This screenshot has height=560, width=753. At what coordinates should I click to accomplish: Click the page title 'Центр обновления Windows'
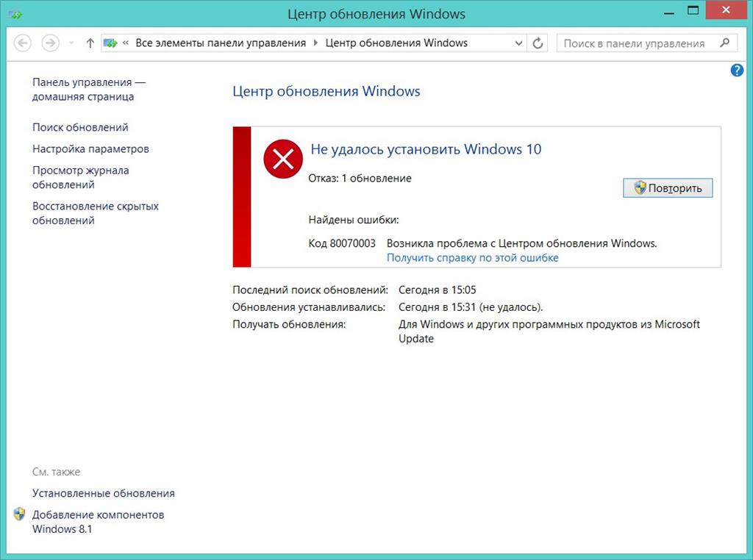click(326, 91)
